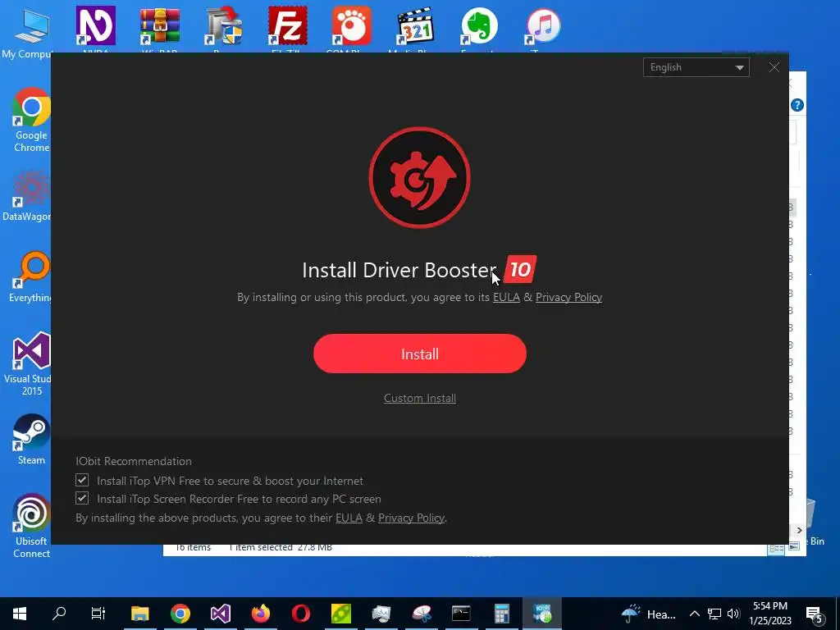Open Ubisoft Connect desktop shortcut

pos(31,526)
